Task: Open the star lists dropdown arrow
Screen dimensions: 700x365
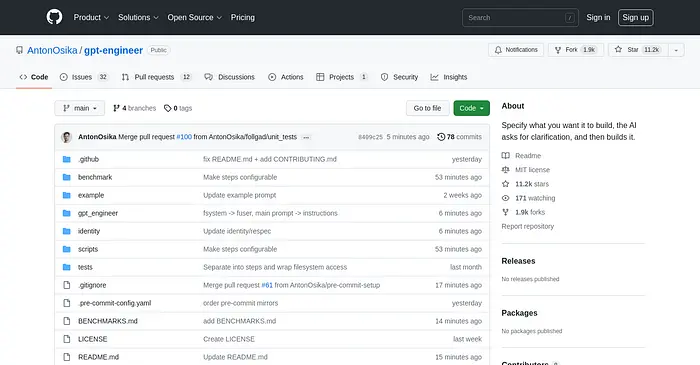Action: (676, 50)
